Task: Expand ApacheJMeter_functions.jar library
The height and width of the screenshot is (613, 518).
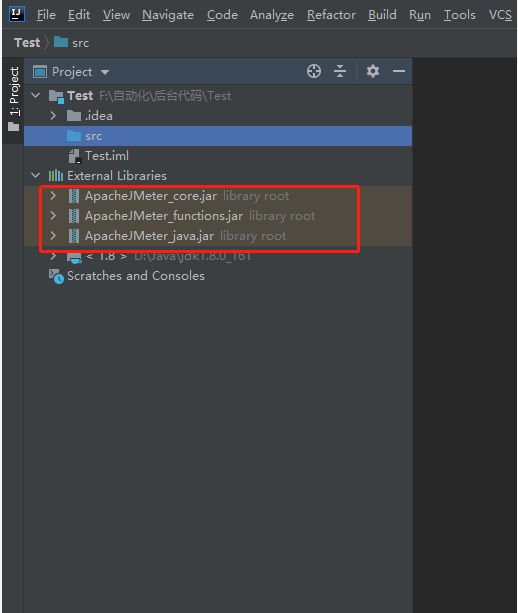Action: [x=53, y=216]
